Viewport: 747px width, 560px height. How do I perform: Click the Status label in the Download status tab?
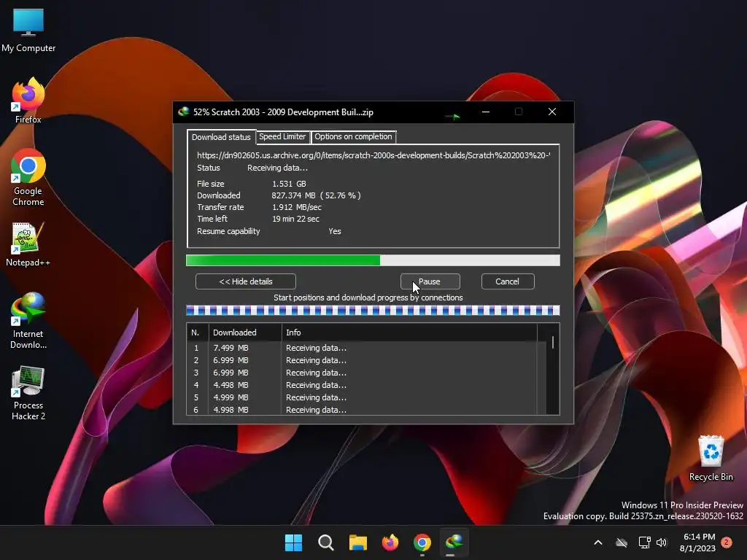click(208, 168)
